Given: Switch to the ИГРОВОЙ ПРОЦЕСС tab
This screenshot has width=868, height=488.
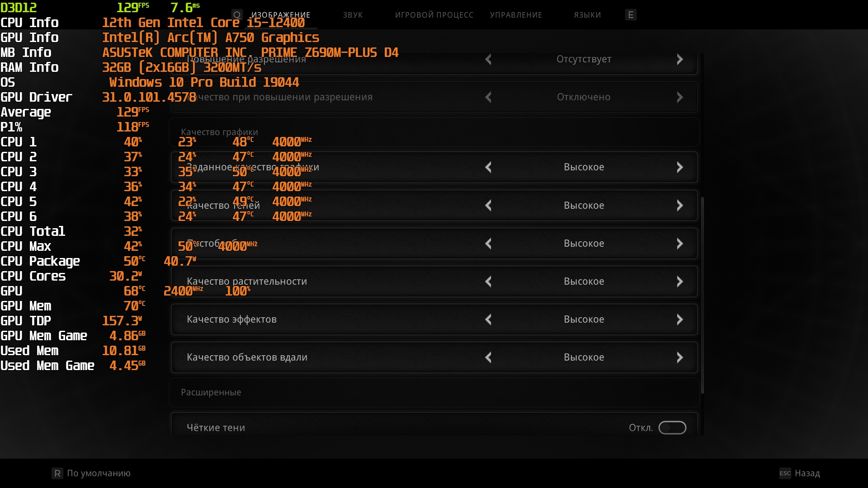Looking at the screenshot, I should pyautogui.click(x=434, y=15).
